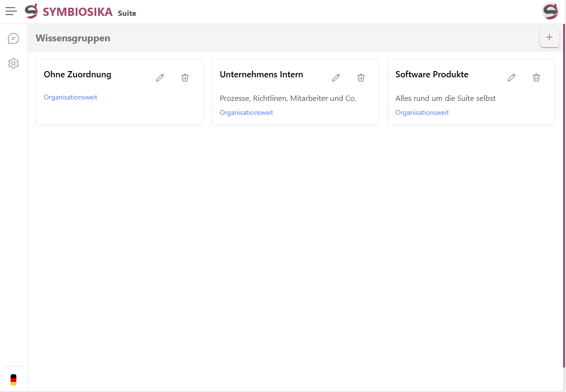Edit the Unternehmens Intern group
Screen dimensions: 566x392
(x=336, y=77)
